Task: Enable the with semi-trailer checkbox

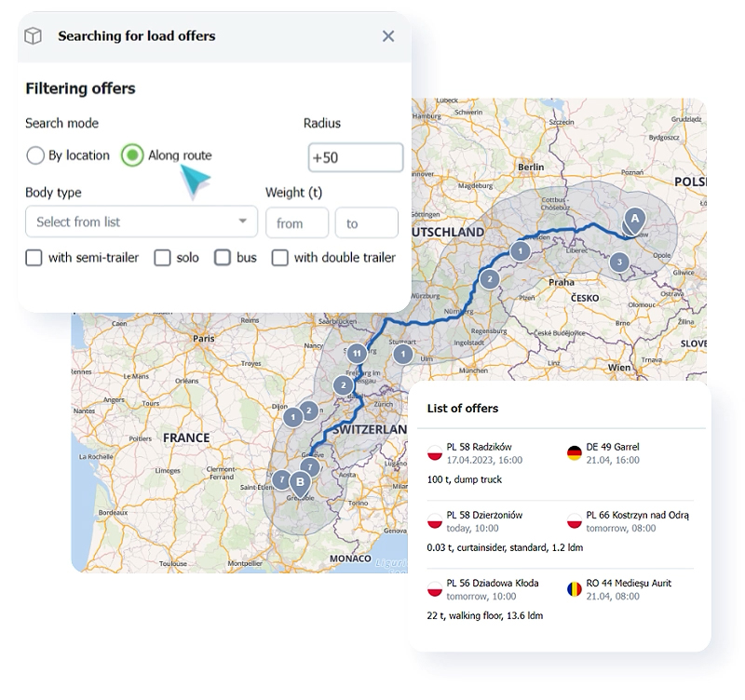Action: [34, 258]
